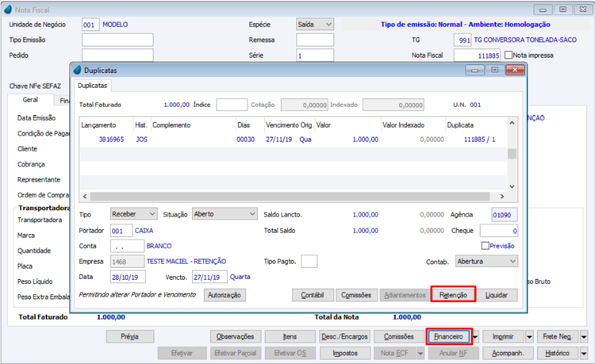595x364 pixels.
Task: Click the Histórico button
Action: (558, 353)
